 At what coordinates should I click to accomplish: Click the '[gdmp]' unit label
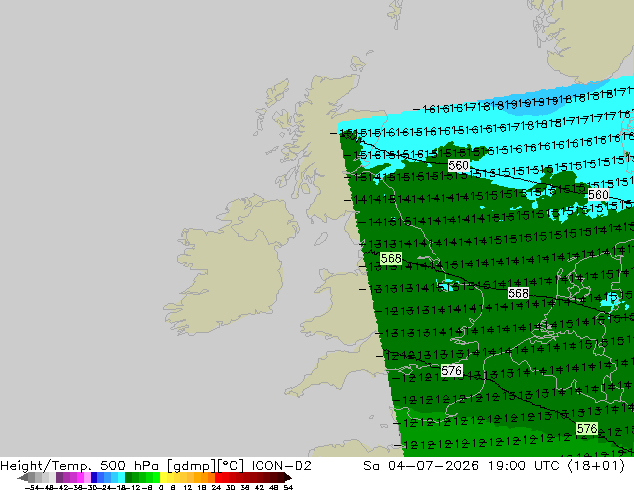click(191, 466)
